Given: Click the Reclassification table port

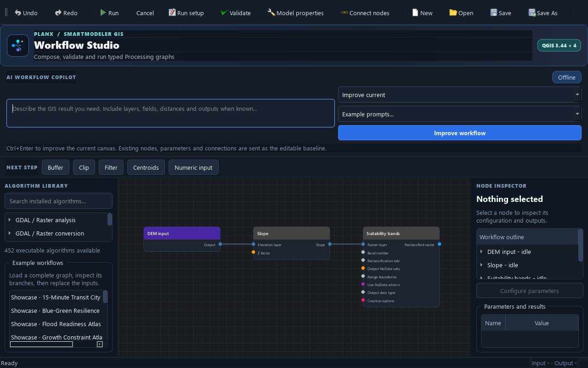Looking at the screenshot, I should point(363,260).
